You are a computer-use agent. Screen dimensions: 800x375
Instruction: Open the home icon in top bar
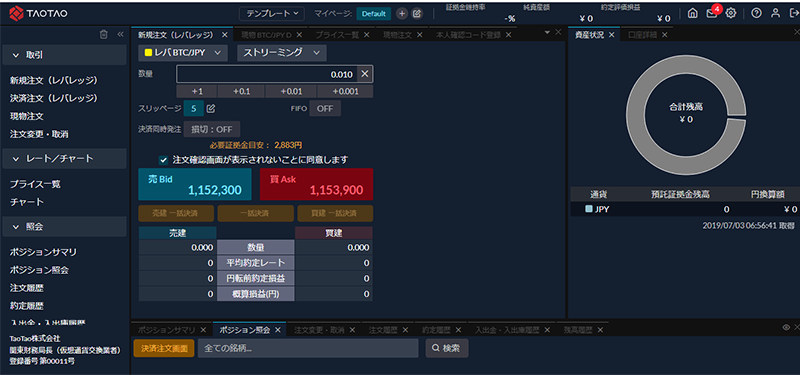tap(692, 14)
